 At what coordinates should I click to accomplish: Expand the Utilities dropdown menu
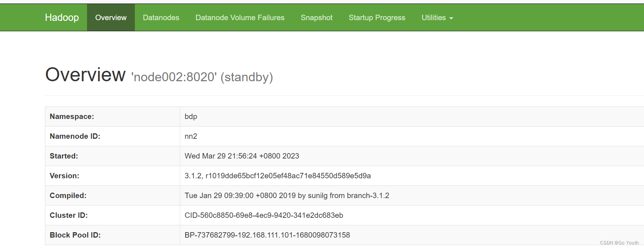(437, 18)
